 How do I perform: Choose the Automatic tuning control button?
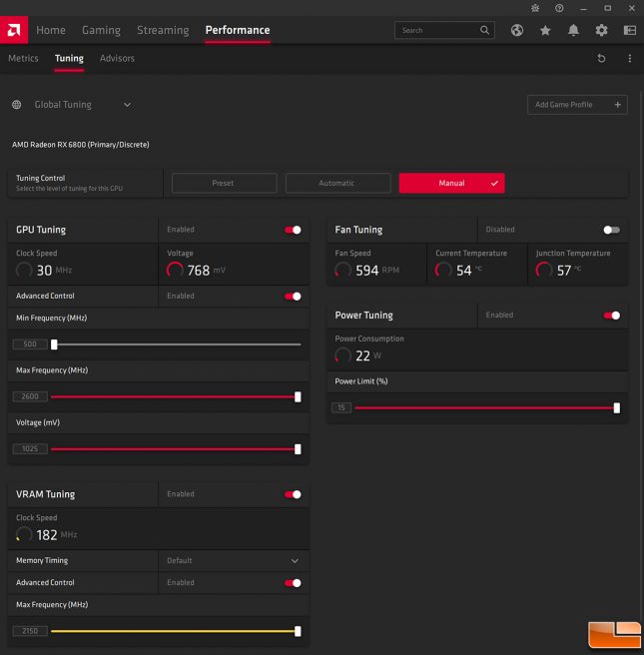[337, 183]
